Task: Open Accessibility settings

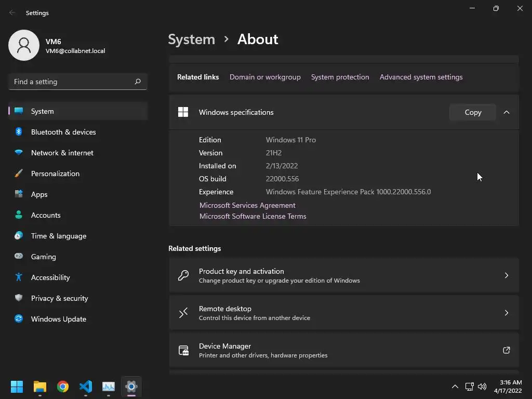Action: 78,277
